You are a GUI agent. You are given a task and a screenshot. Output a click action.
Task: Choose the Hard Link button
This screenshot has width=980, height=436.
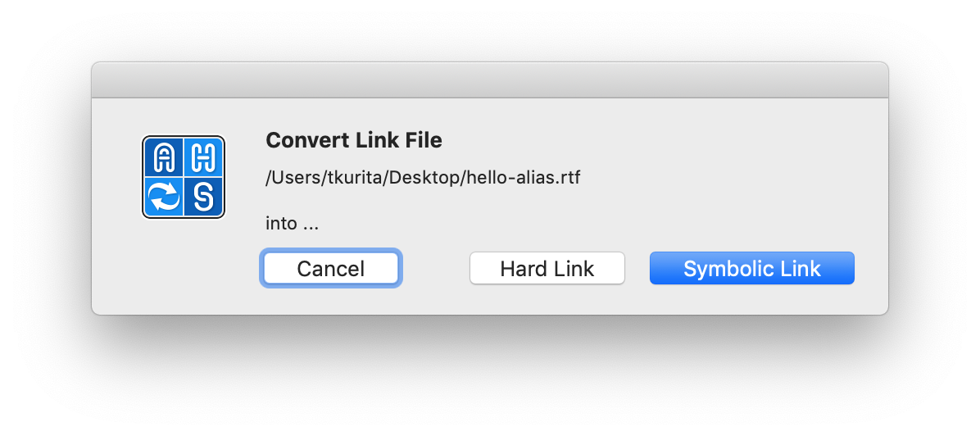[x=547, y=268]
